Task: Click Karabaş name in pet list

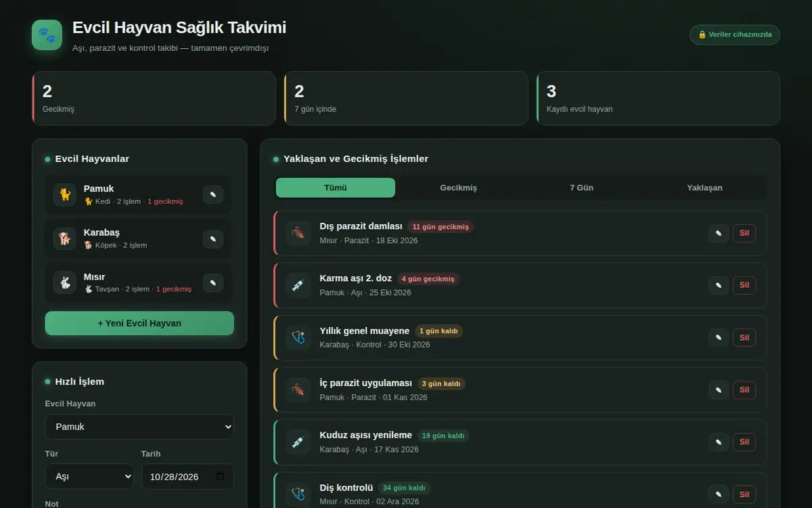Action: coord(101,232)
